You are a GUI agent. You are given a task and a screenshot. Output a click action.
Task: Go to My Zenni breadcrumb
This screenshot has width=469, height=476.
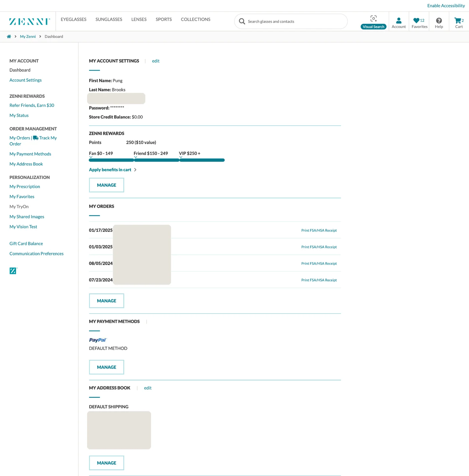click(28, 37)
